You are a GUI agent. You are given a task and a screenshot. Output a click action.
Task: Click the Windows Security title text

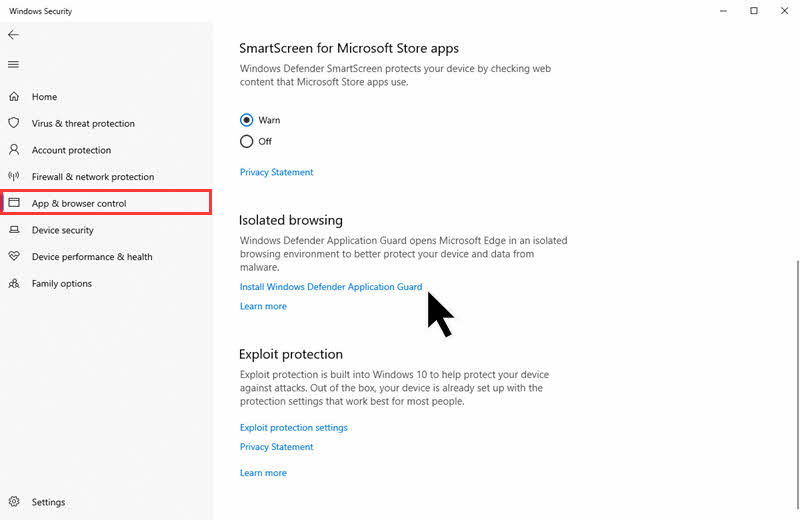[41, 11]
